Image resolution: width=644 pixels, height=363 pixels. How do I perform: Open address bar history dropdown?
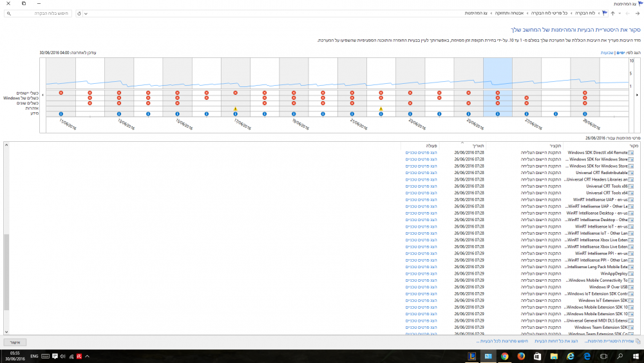[86, 14]
